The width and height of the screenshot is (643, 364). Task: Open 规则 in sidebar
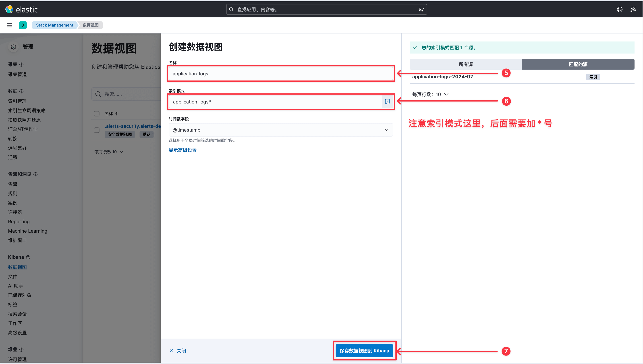[x=12, y=194]
